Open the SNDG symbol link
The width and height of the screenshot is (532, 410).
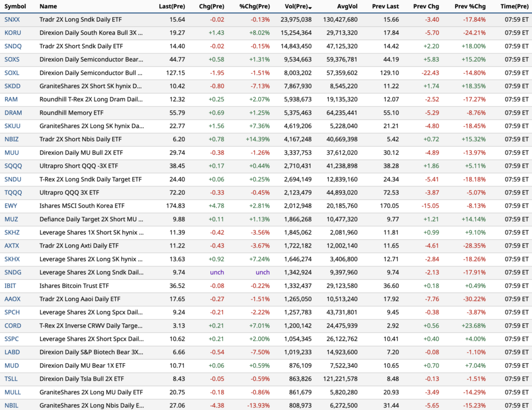13,272
